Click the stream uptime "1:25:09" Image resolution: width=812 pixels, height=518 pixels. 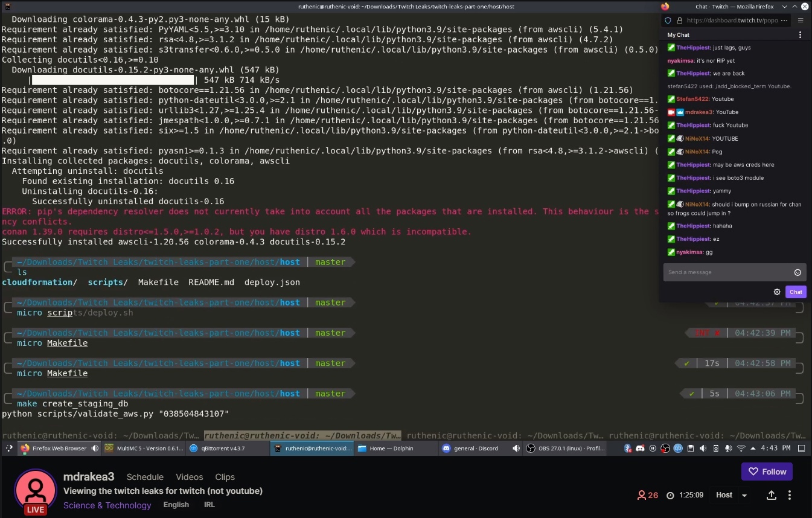(691, 495)
